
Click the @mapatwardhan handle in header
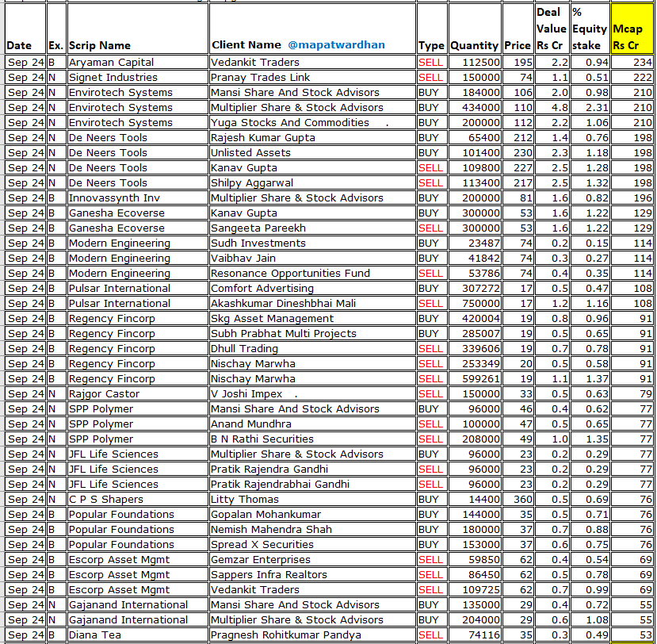point(336,45)
